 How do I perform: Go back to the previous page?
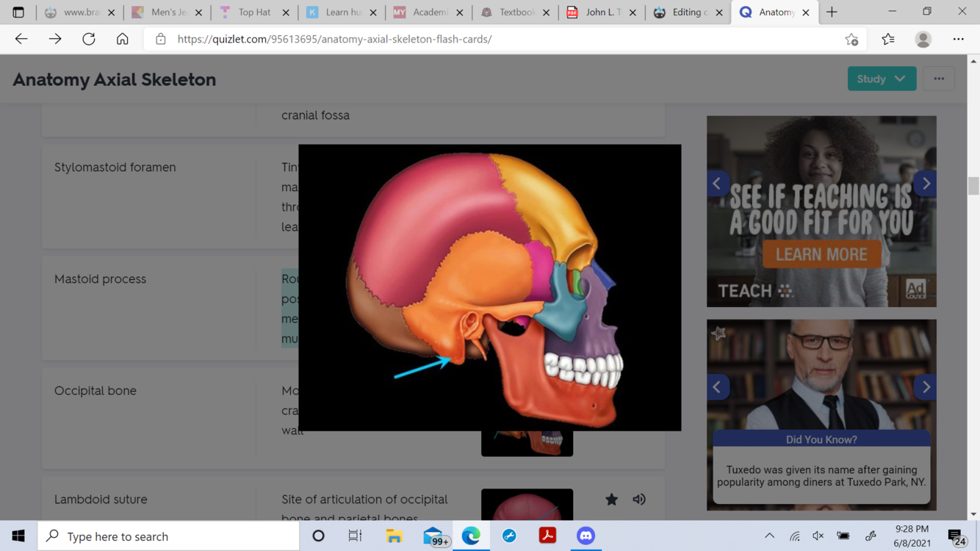click(x=21, y=39)
